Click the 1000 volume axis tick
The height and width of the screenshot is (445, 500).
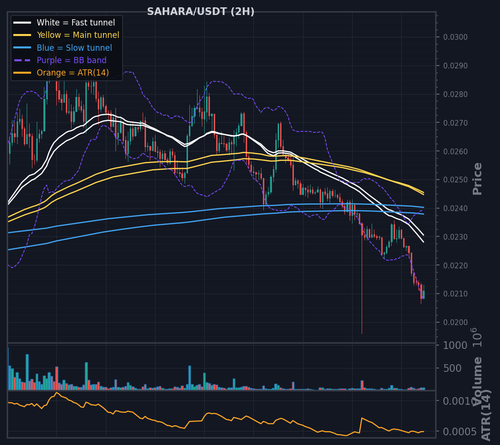point(455,345)
